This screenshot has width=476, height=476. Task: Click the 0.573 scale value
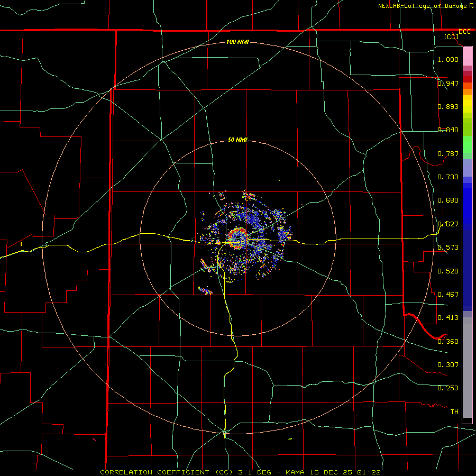(448, 248)
